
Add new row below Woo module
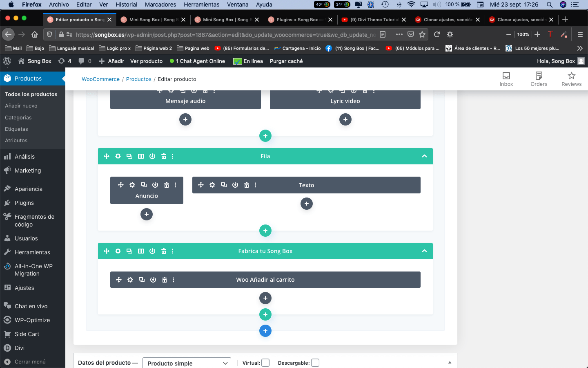265,314
